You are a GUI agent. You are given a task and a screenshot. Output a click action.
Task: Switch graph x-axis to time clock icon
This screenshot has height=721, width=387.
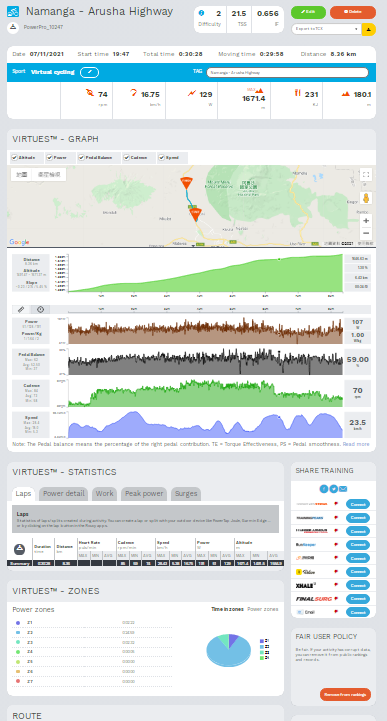pos(40,309)
